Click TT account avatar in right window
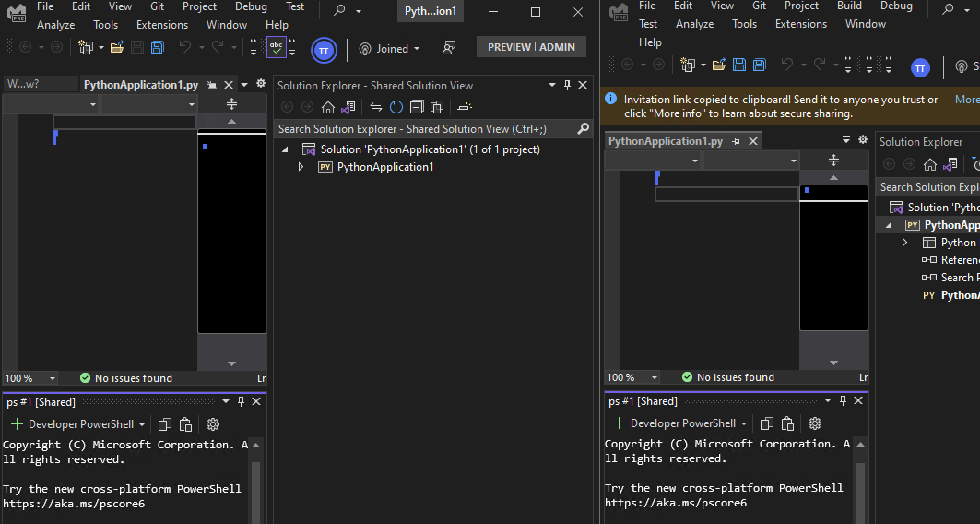This screenshot has width=980, height=524. (x=920, y=68)
